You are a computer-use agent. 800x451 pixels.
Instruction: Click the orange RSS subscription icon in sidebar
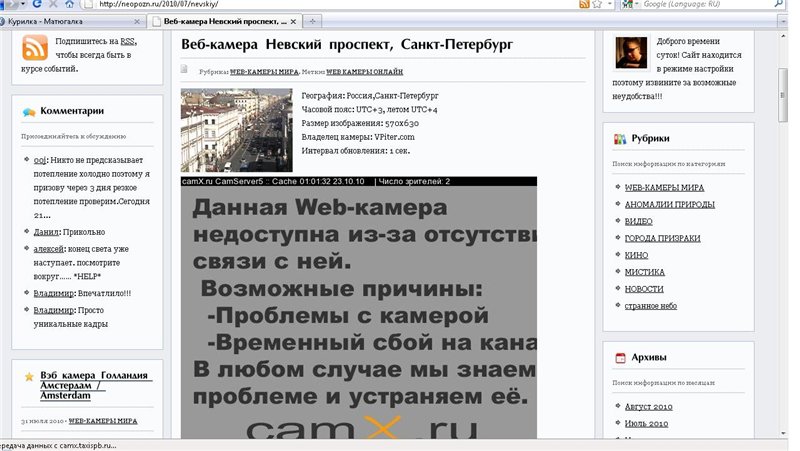pos(35,47)
